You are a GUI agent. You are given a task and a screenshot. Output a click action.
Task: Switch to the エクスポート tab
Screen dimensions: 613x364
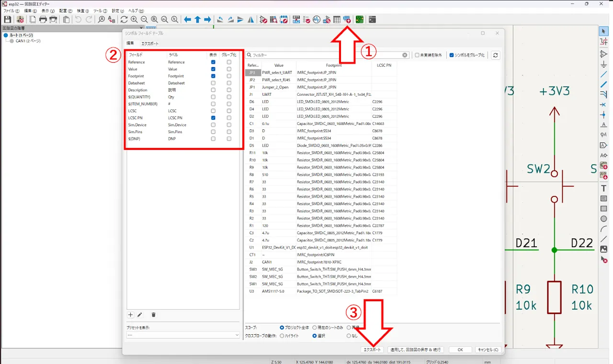point(150,44)
